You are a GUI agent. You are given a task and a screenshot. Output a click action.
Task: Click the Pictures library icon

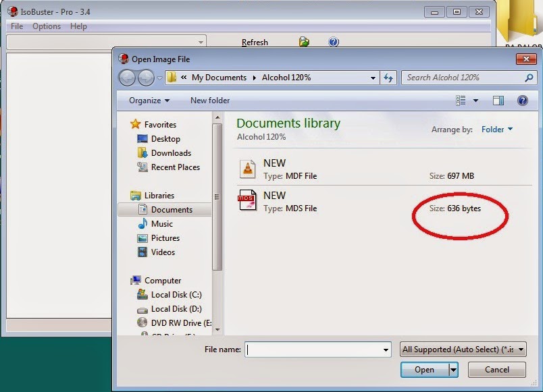[143, 238]
